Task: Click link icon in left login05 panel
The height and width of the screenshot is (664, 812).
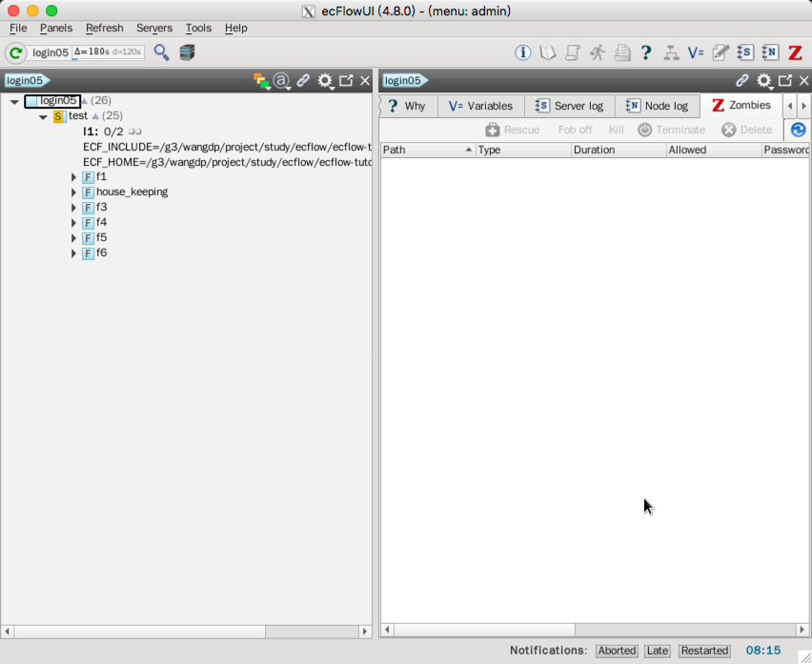Action: (x=303, y=80)
